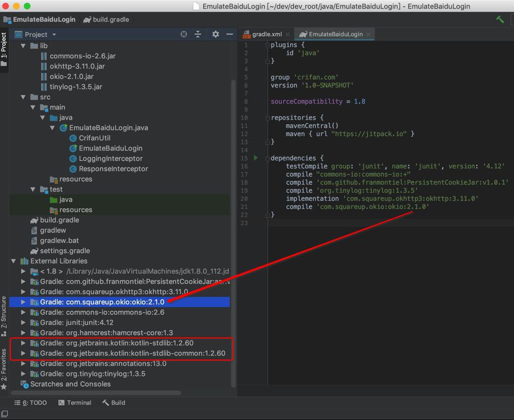Expand Gradle: junit:junit:4.12 library node
Viewport: 514px width, 420px height.
23,323
